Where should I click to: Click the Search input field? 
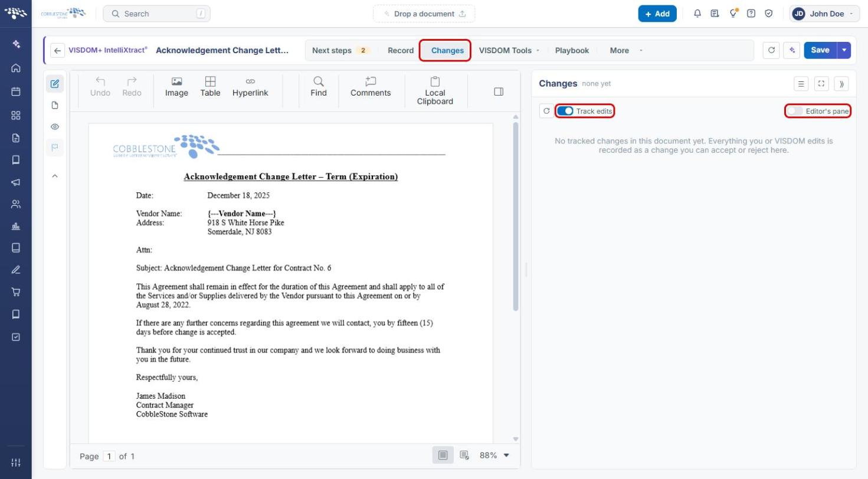click(x=156, y=14)
